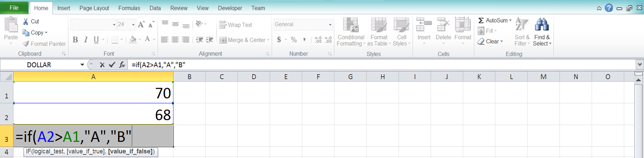Apply Comma Style format
This screenshot has height=158, width=644.
[x=304, y=40]
